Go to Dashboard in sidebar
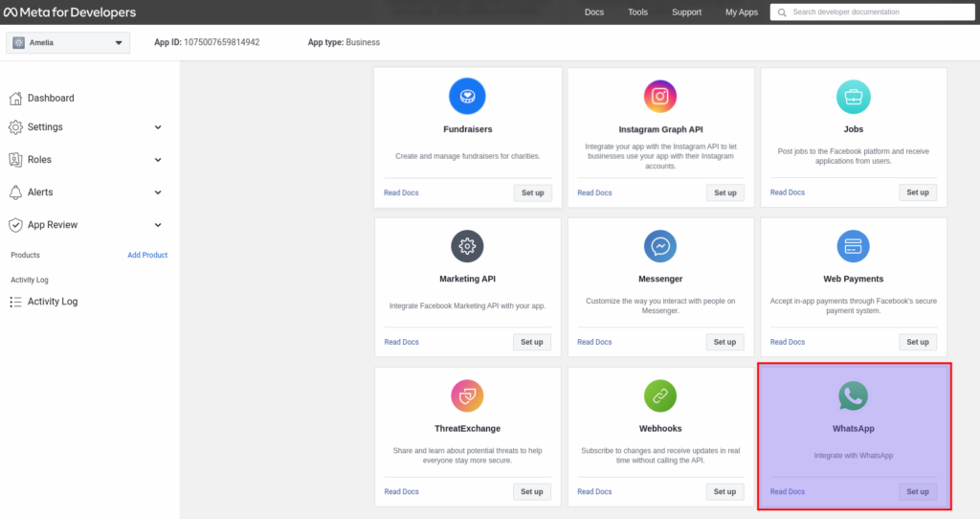Screen dimensions: 980x519 click(x=51, y=99)
